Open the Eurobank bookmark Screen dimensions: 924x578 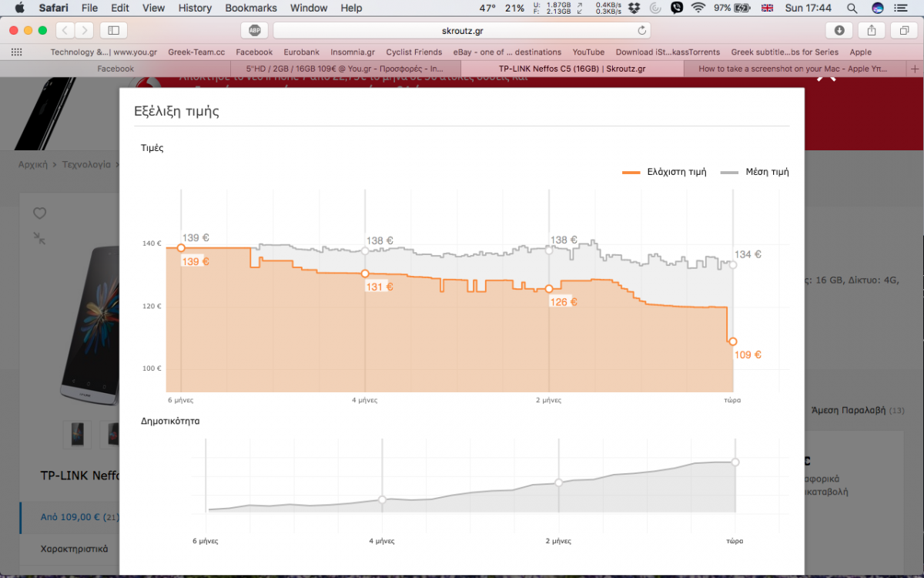[x=302, y=52]
